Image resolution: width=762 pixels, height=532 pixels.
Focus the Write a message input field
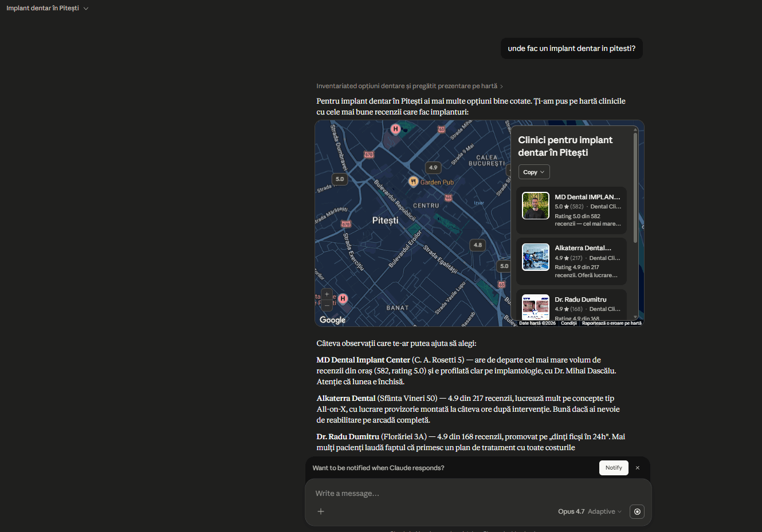point(478,494)
